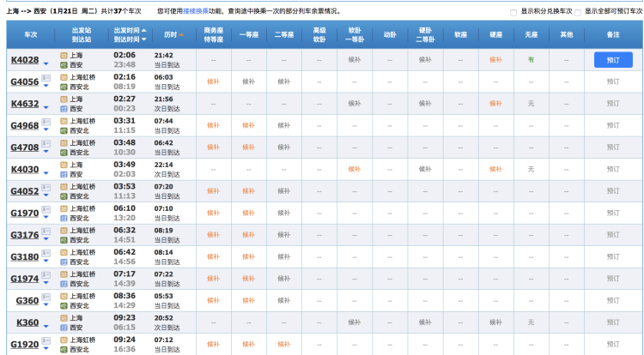Sort trains by 历时 duration header
The width and height of the screenshot is (644, 355).
coord(169,34)
